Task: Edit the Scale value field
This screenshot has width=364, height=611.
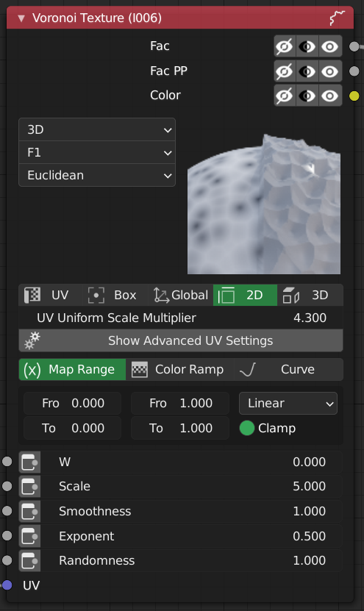Action: 191,487
